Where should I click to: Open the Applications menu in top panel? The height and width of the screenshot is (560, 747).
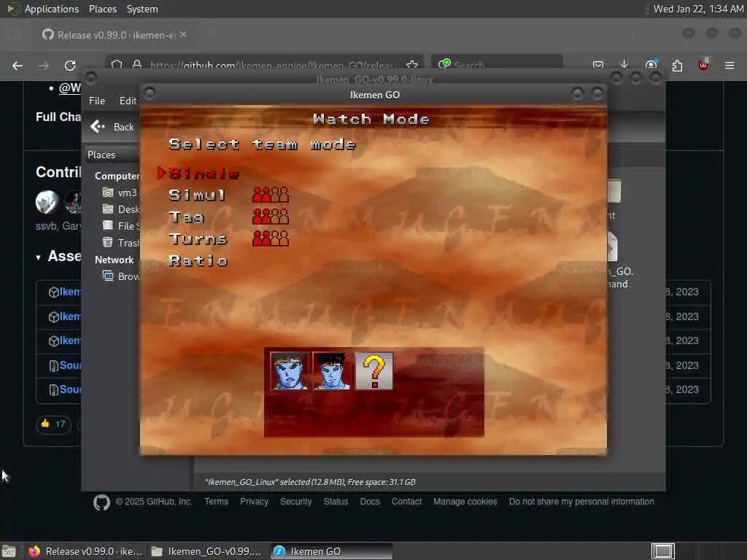point(43,9)
